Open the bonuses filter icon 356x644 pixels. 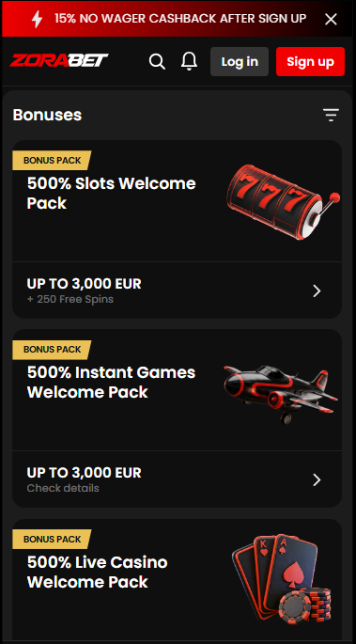[331, 116]
